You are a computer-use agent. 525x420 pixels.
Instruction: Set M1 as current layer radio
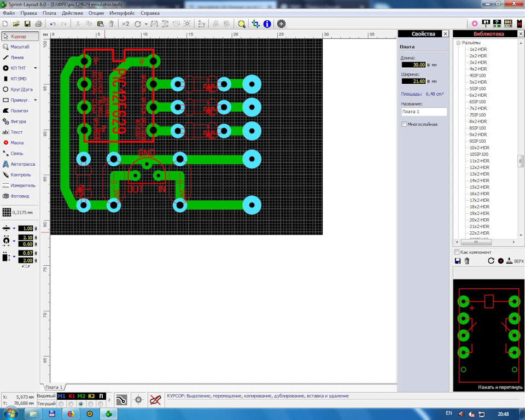tap(61, 404)
